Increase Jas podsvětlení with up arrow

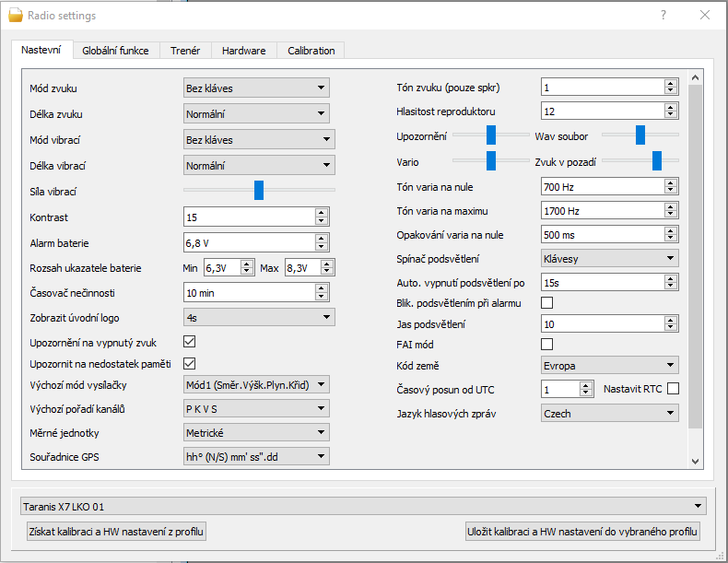coord(670,321)
